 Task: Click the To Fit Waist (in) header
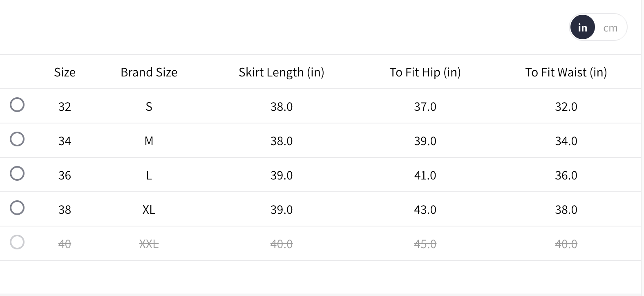566,72
